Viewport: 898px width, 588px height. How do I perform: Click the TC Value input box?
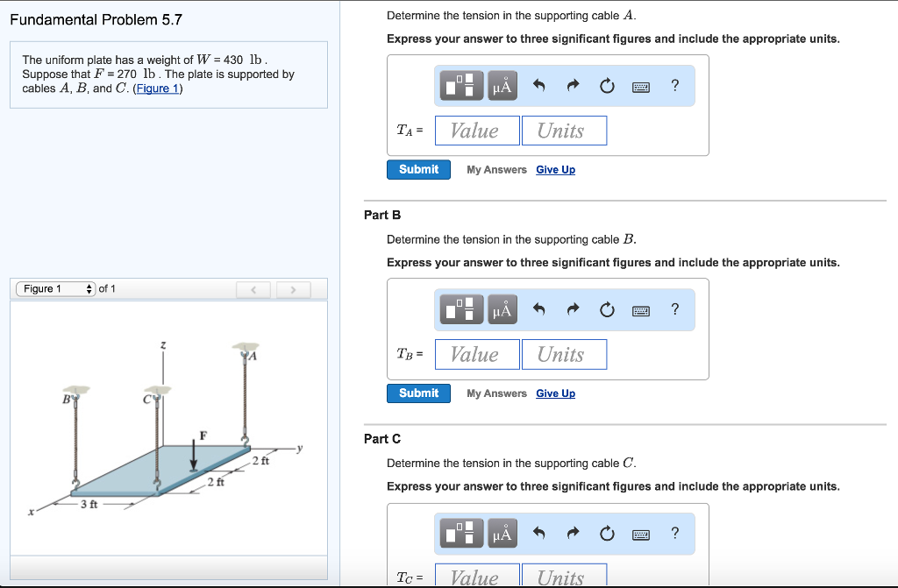tap(477, 576)
